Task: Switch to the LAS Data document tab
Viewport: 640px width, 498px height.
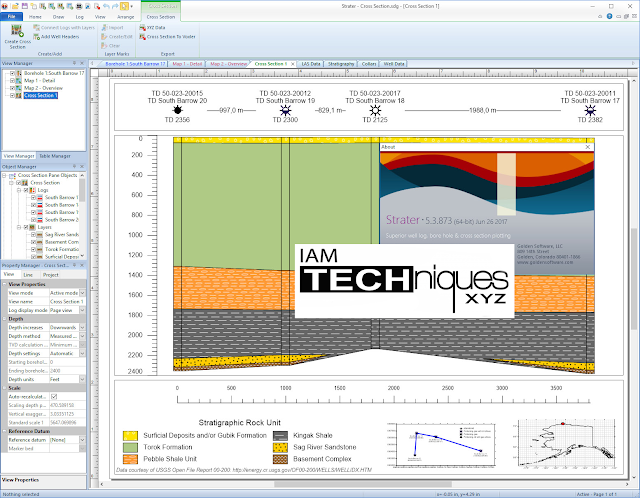Action: 311,64
